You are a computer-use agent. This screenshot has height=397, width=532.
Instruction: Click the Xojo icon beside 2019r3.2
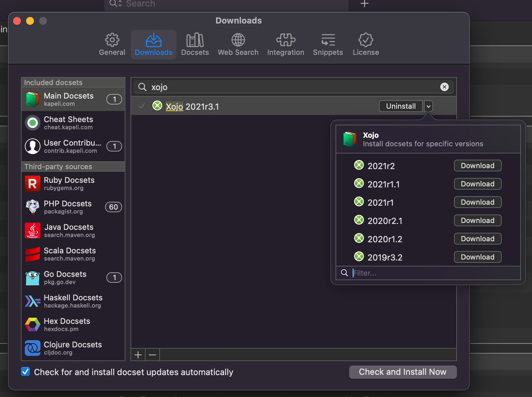[359, 257]
